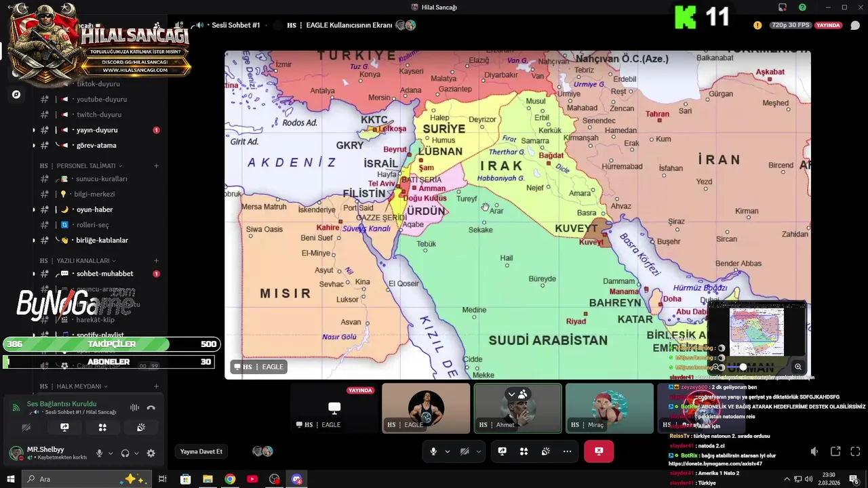Open mic options arrow in bottom controls
The height and width of the screenshot is (488, 868).
coord(447,451)
